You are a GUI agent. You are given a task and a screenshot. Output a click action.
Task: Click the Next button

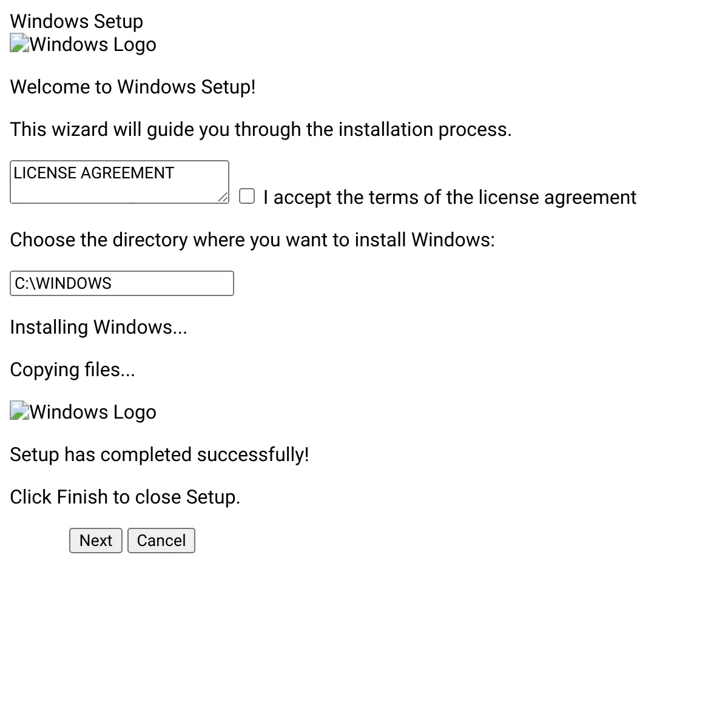tap(96, 541)
